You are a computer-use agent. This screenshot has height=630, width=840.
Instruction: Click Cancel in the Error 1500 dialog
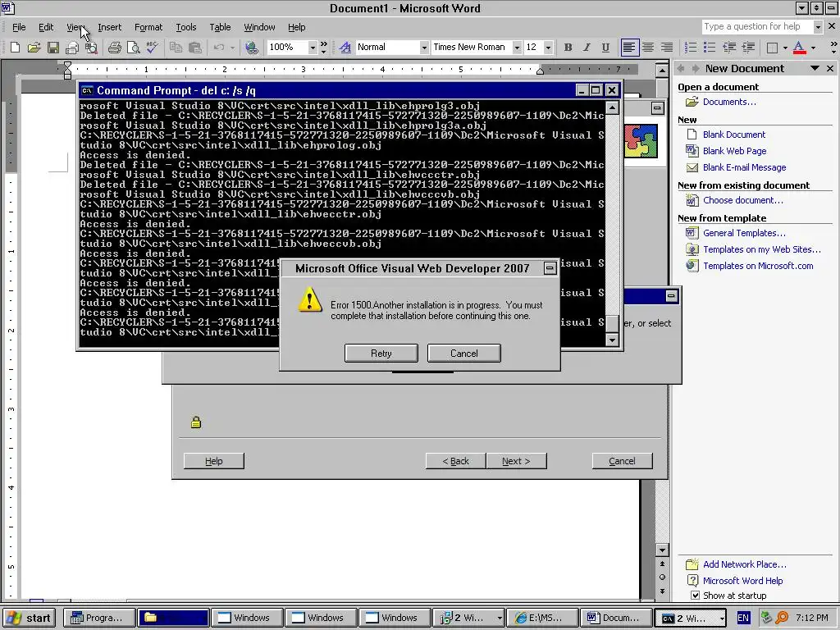pos(464,353)
